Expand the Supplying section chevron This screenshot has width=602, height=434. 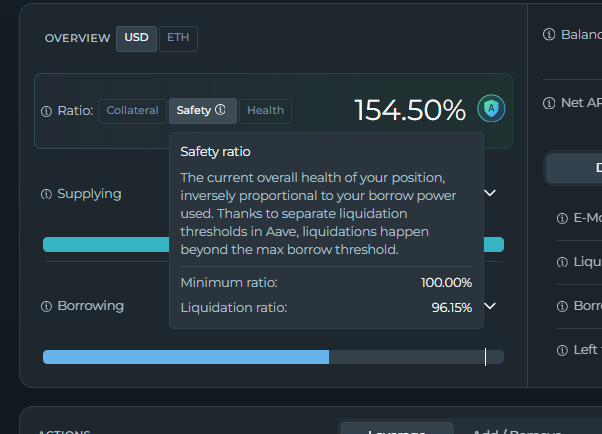(490, 193)
